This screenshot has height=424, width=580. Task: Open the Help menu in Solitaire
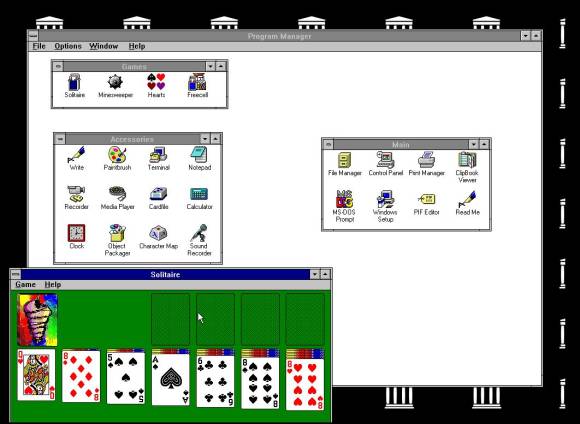pyautogui.click(x=53, y=285)
